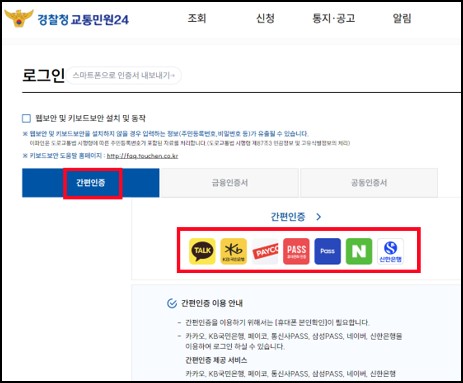
Task: Open the 조회 menu
Action: (x=197, y=18)
